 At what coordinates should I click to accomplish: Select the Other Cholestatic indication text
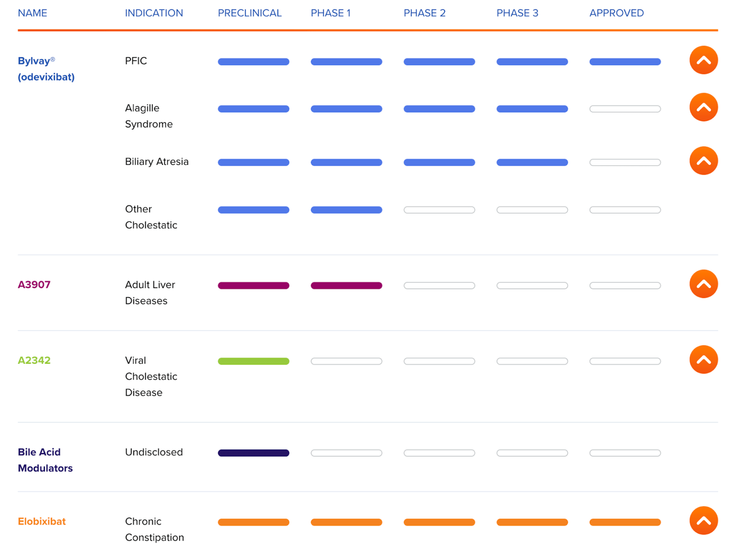151,217
